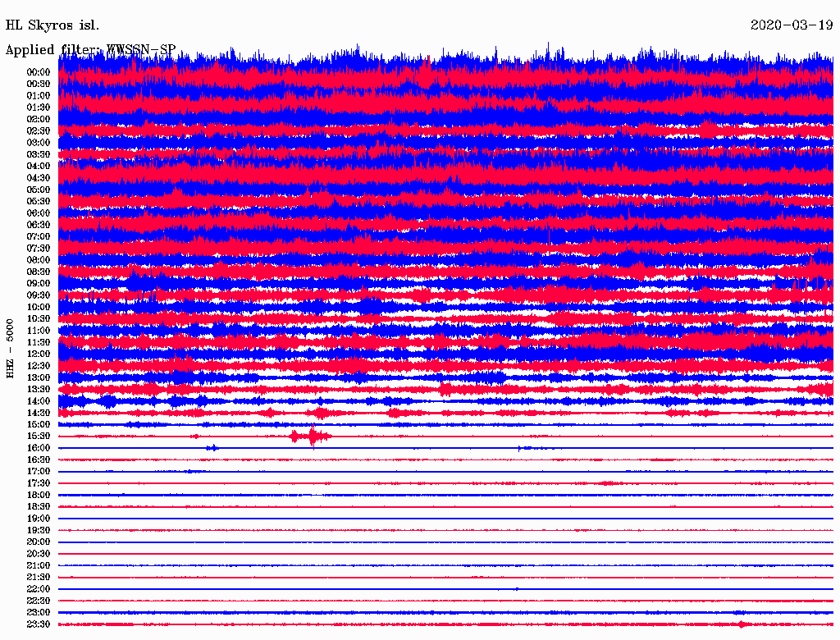Select the 04:30 time label
Screen dimensions: 840x640
tap(39, 178)
